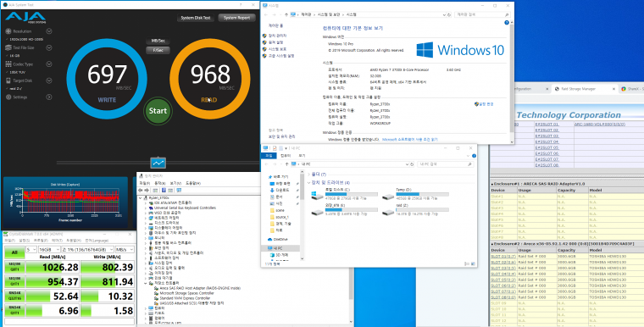Click the System window blue help icon
This screenshot has height=327, width=644.
click(507, 23)
